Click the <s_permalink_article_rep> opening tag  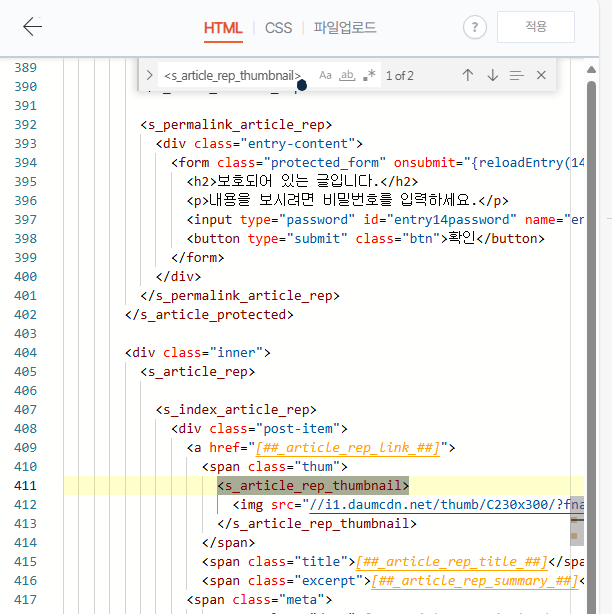[x=236, y=125]
